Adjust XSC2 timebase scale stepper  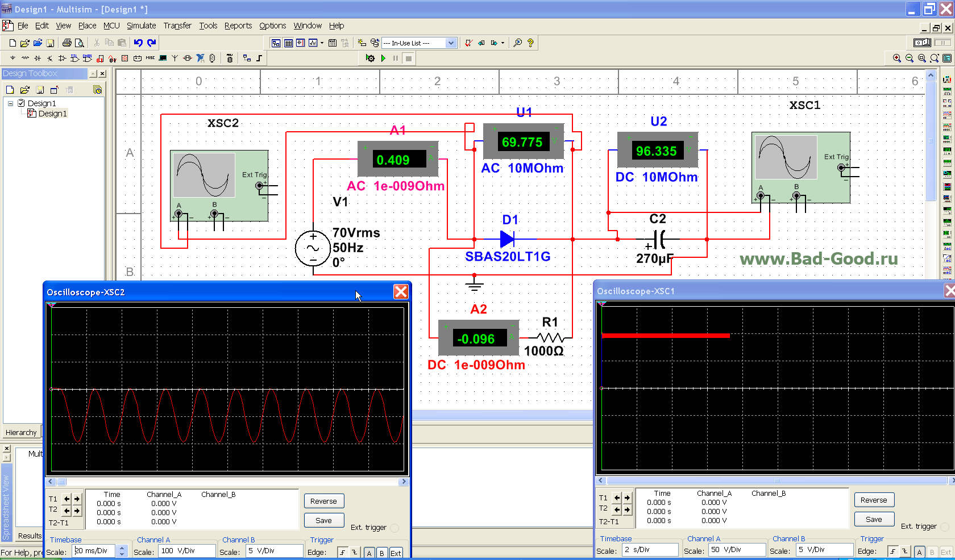(x=122, y=551)
